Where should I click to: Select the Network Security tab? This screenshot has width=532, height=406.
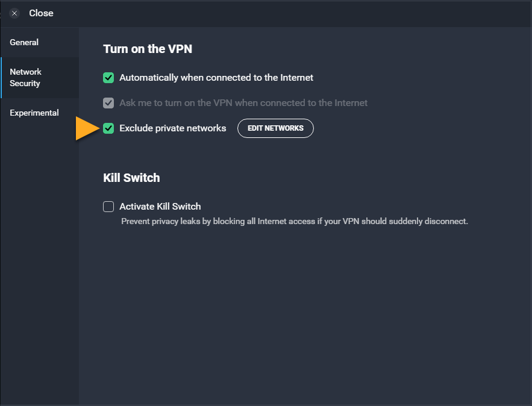click(40, 78)
